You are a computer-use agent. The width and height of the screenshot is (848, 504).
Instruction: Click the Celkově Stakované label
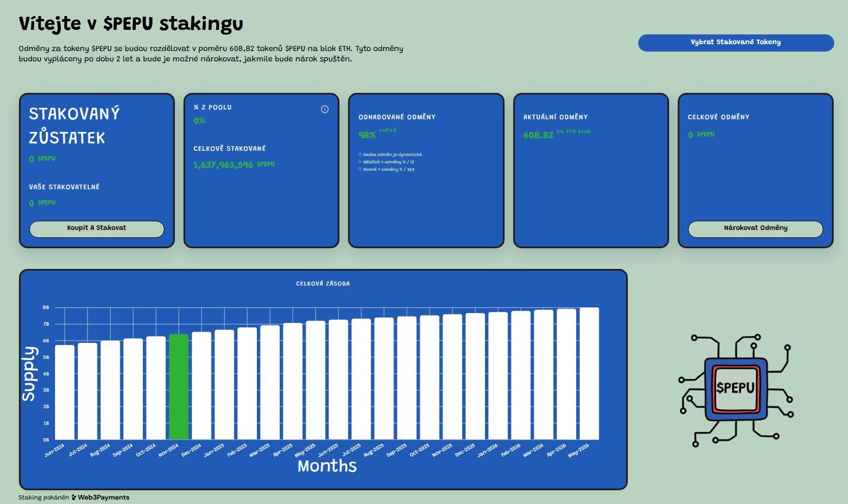[x=229, y=149]
